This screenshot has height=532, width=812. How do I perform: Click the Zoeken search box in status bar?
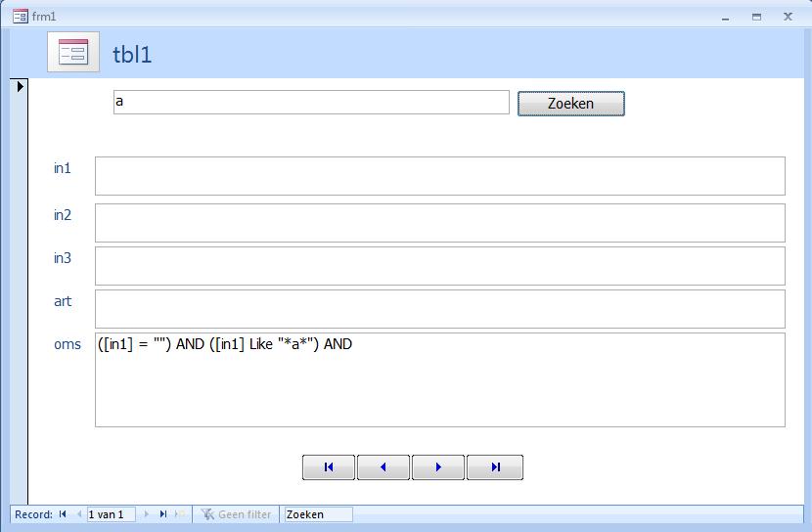[319, 514]
